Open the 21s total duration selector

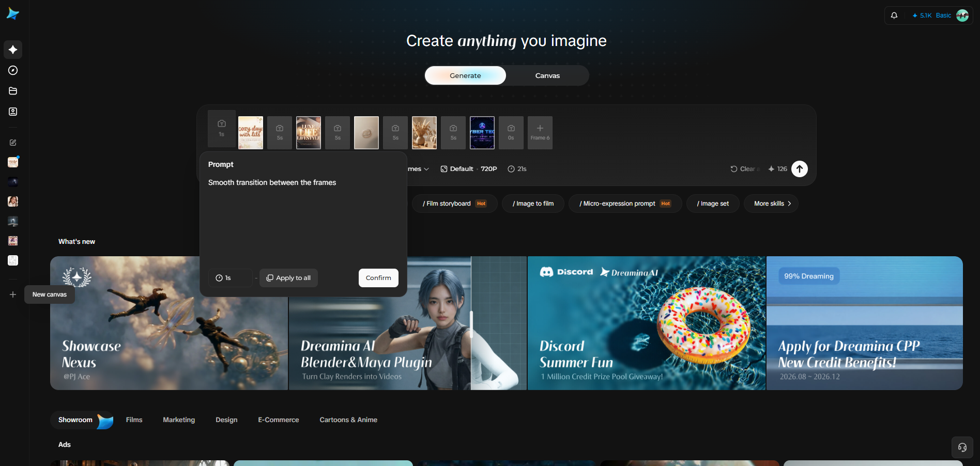[517, 169]
